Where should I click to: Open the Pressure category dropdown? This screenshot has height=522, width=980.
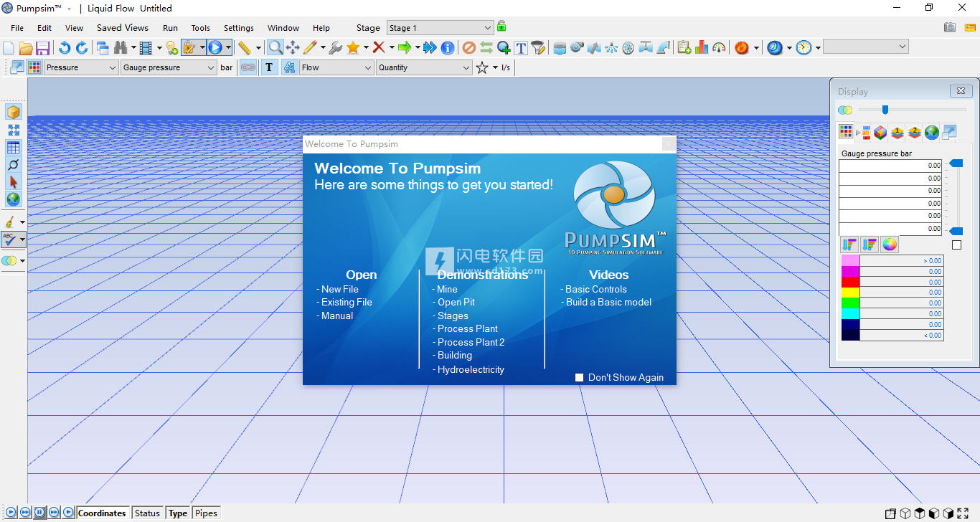(81, 67)
